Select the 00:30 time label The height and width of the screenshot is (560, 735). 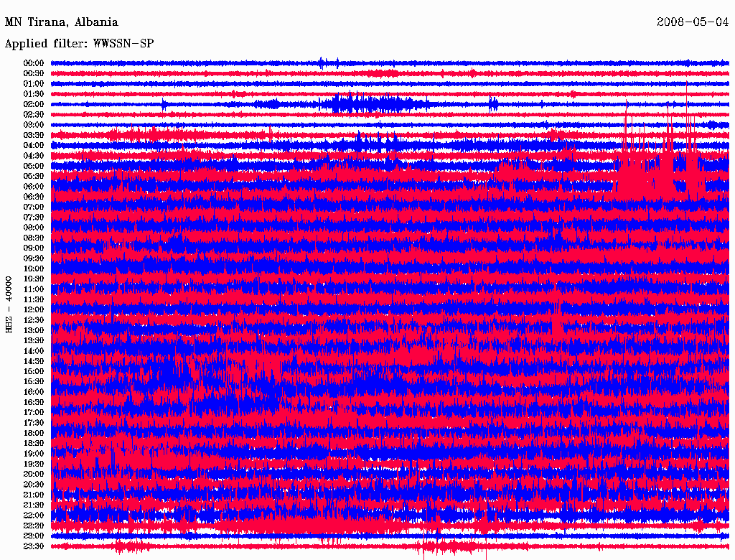(x=34, y=73)
